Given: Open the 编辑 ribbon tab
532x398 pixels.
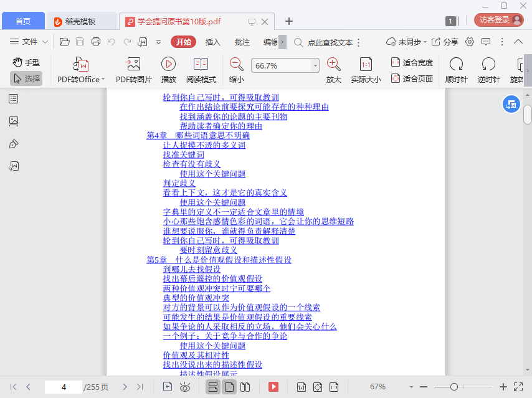Looking at the screenshot, I should pyautogui.click(x=270, y=42).
